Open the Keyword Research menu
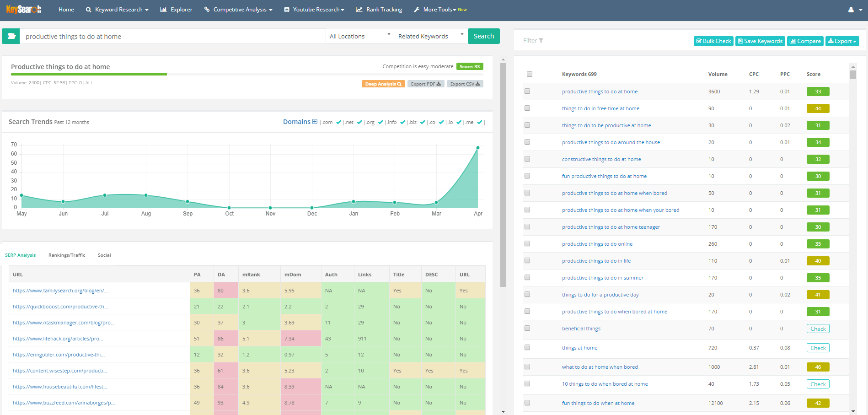 117,10
